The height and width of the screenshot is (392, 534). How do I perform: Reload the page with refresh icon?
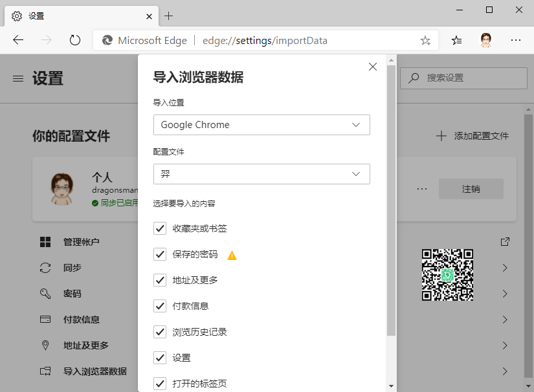pos(74,40)
